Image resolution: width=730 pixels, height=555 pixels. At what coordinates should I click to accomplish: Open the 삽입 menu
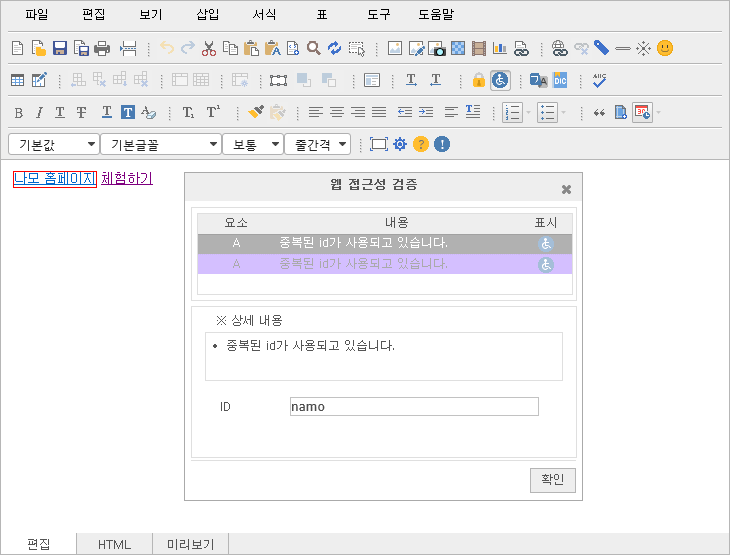click(208, 15)
